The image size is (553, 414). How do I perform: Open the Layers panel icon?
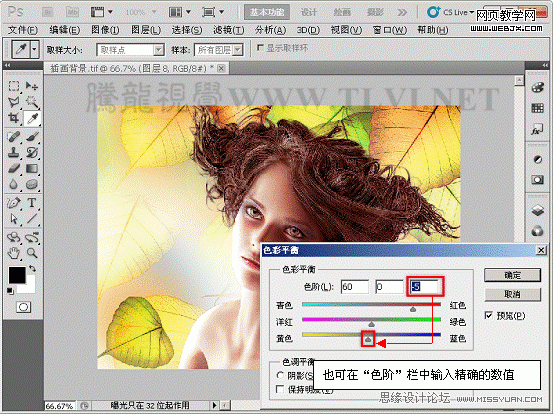[x=537, y=211]
